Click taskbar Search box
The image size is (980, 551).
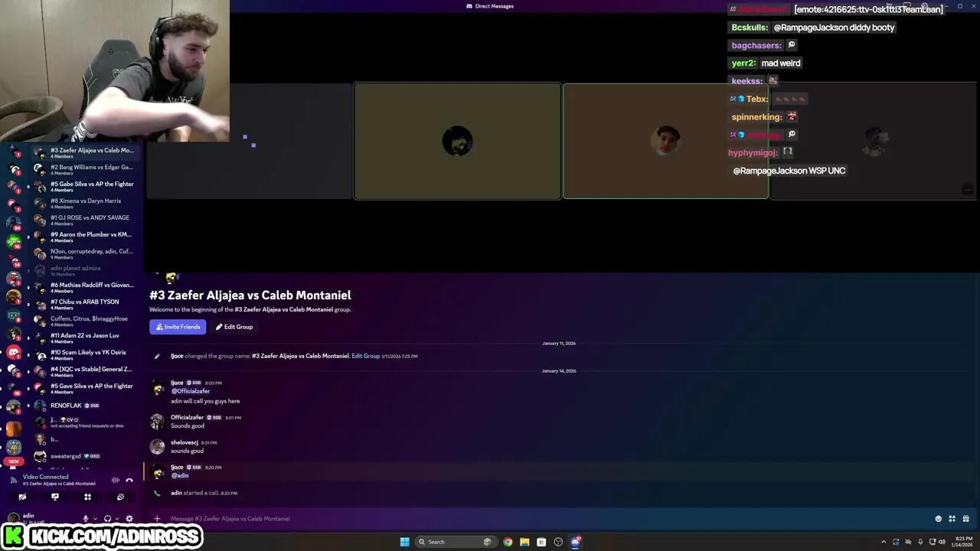click(455, 542)
